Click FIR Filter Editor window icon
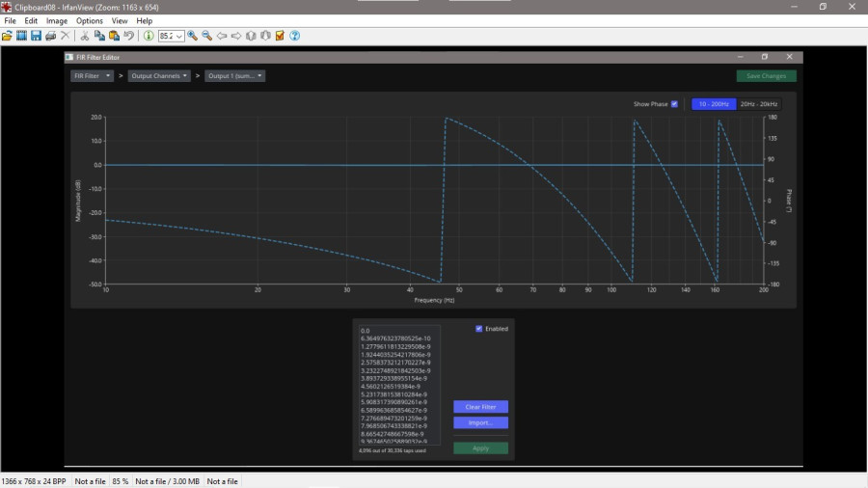868x488 pixels. pyautogui.click(x=69, y=57)
